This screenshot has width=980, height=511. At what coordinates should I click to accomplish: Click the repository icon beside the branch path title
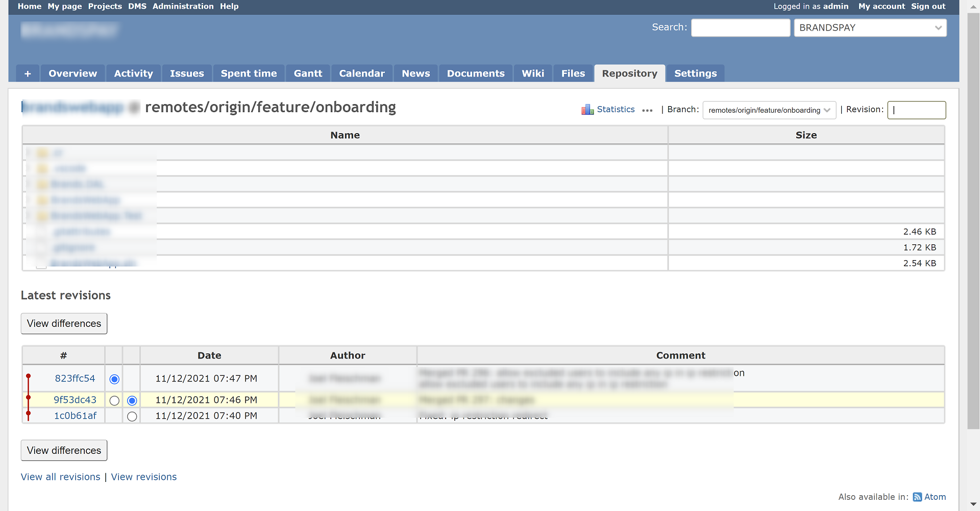coord(134,108)
